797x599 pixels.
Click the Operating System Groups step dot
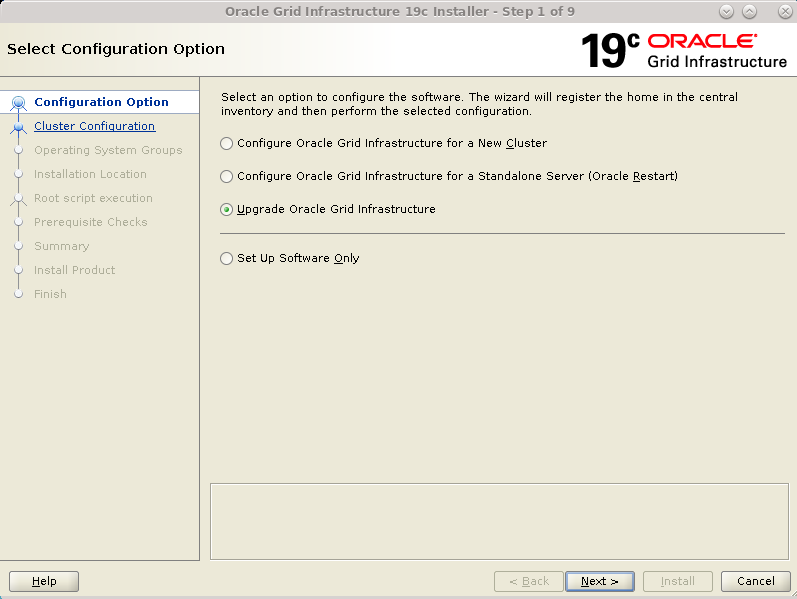coord(19,150)
